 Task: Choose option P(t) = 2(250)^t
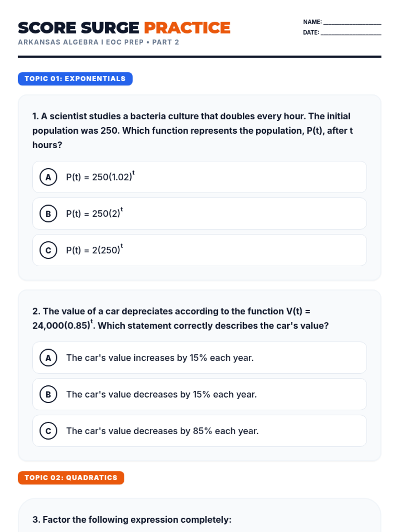point(94,250)
